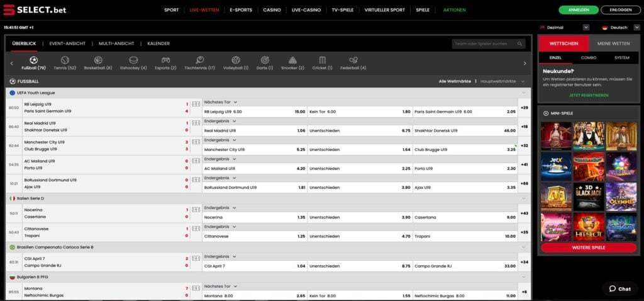
Task: Open pitch view for Manchester City U19 match
Action: [196, 142]
